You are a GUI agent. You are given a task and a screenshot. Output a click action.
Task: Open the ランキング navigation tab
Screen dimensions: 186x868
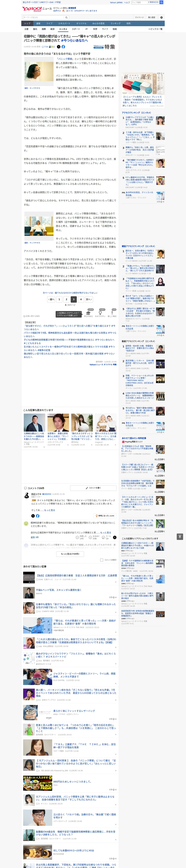(115, 24)
